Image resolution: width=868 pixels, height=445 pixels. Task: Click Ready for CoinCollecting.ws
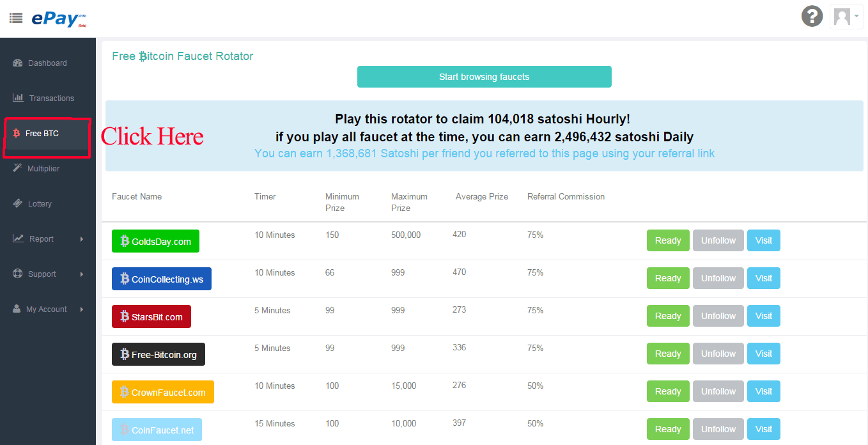coord(668,278)
